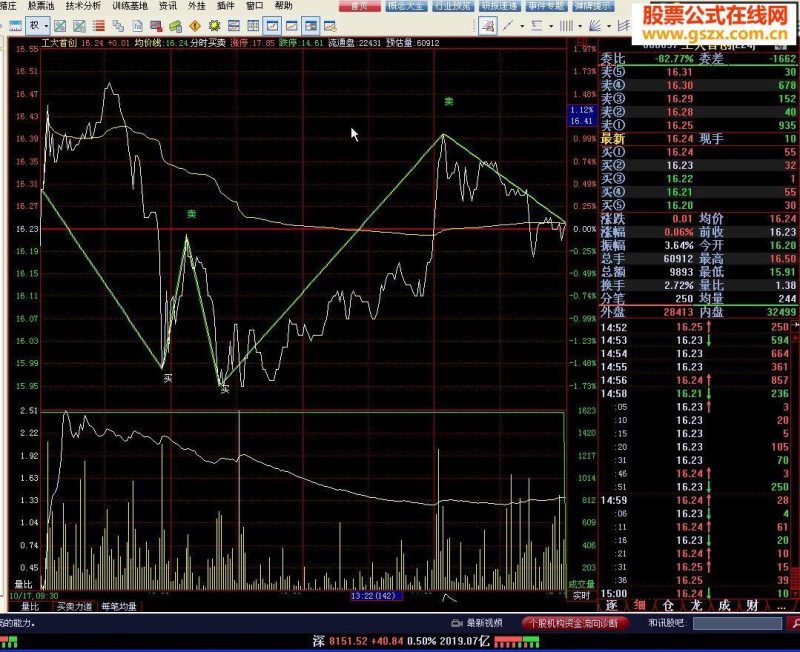Open the 权 adjustment dropdown

[x=38, y=26]
